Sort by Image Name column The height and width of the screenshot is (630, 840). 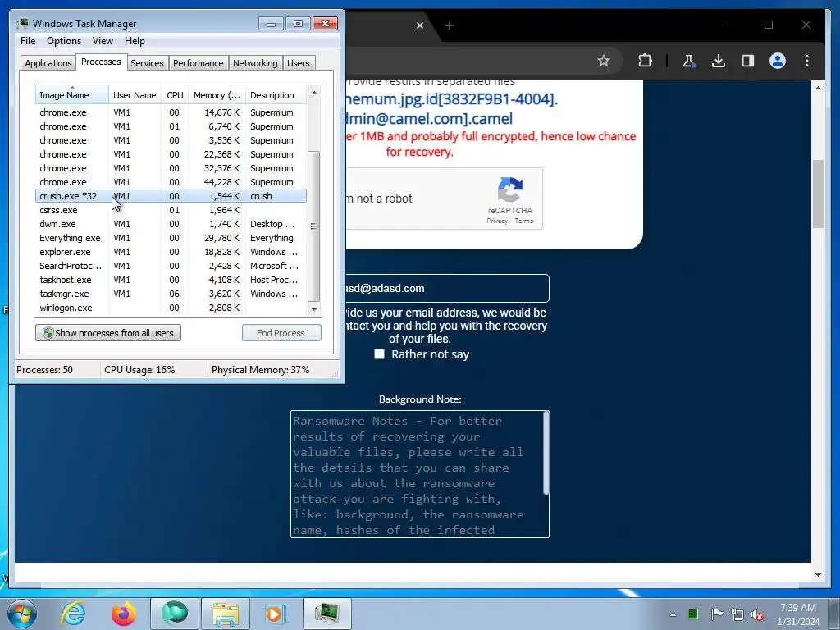[x=72, y=95]
